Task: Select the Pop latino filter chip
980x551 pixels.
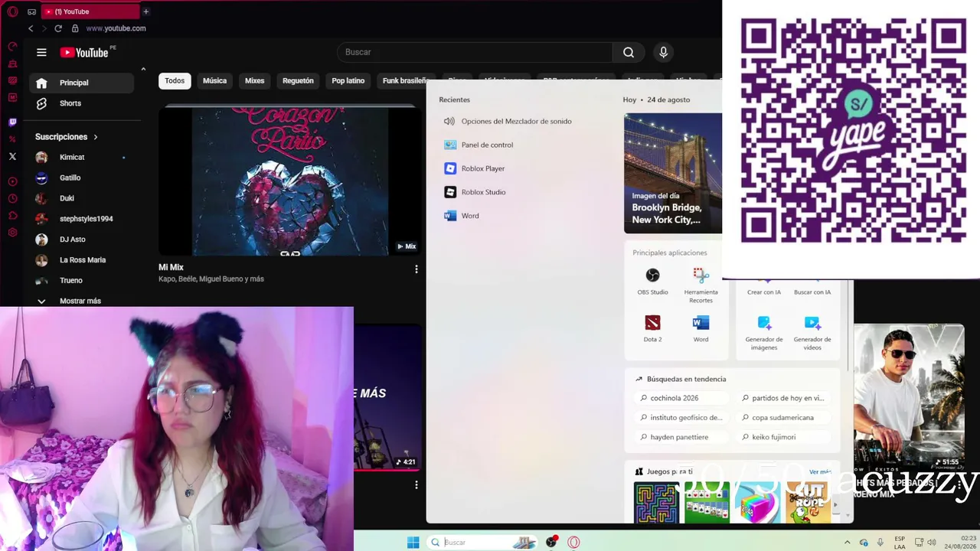Action: [348, 80]
